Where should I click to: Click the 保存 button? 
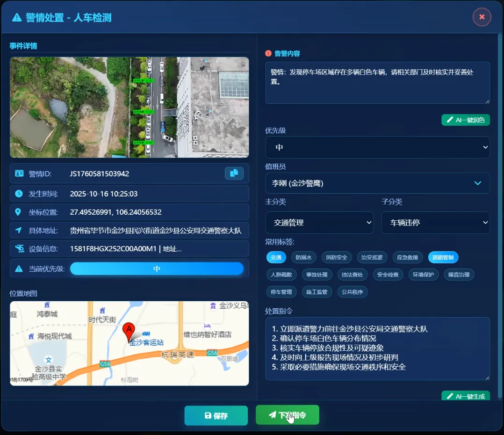click(216, 415)
